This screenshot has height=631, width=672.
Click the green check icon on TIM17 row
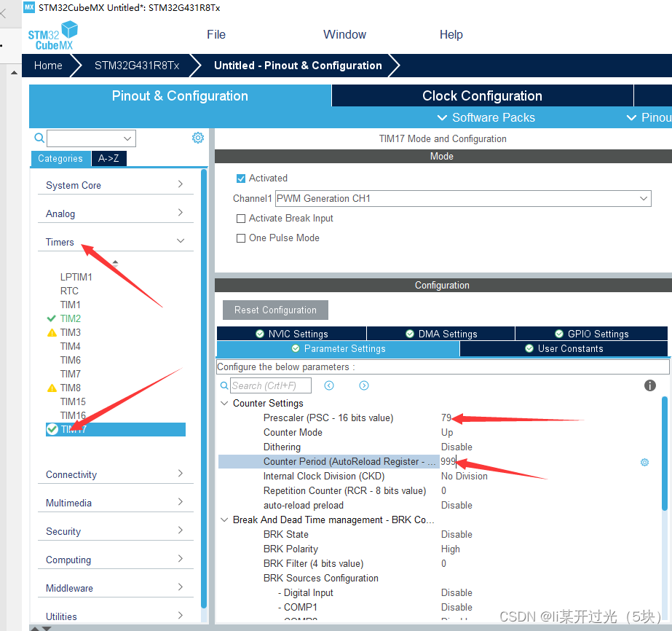coord(52,429)
